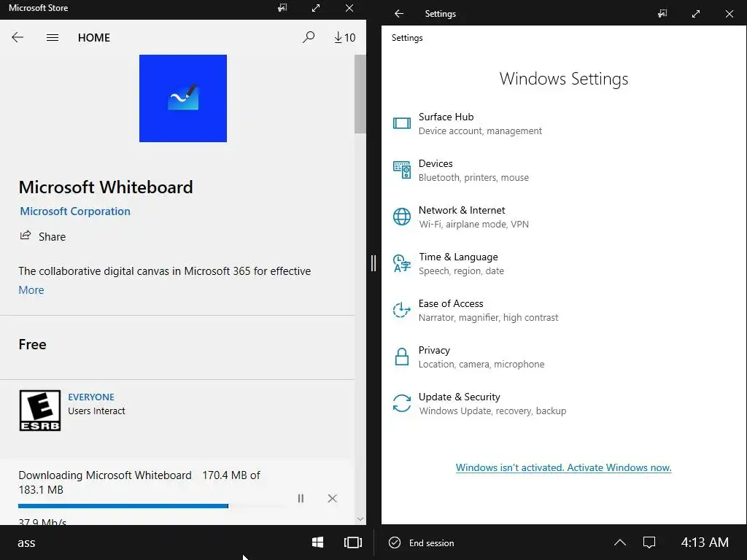Image resolution: width=747 pixels, height=560 pixels.
Task: Maximize the Settings window
Action: 696,14
